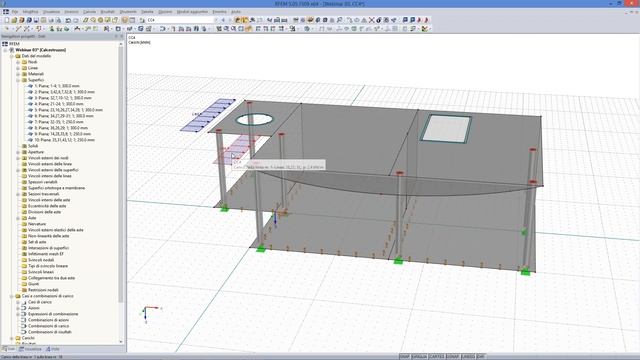Toggle CARTES in the status bar
Image resolution: width=640 pixels, height=360 pixels.
point(437,357)
